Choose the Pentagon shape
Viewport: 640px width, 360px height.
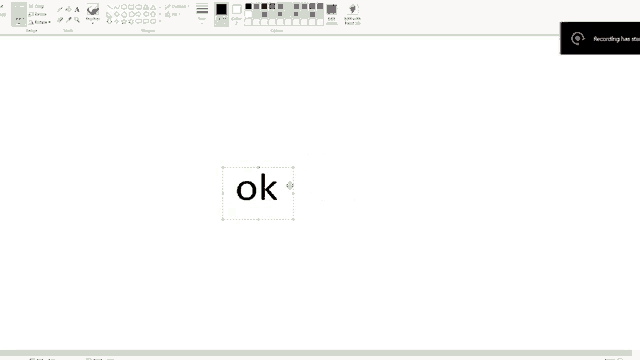click(x=124, y=14)
